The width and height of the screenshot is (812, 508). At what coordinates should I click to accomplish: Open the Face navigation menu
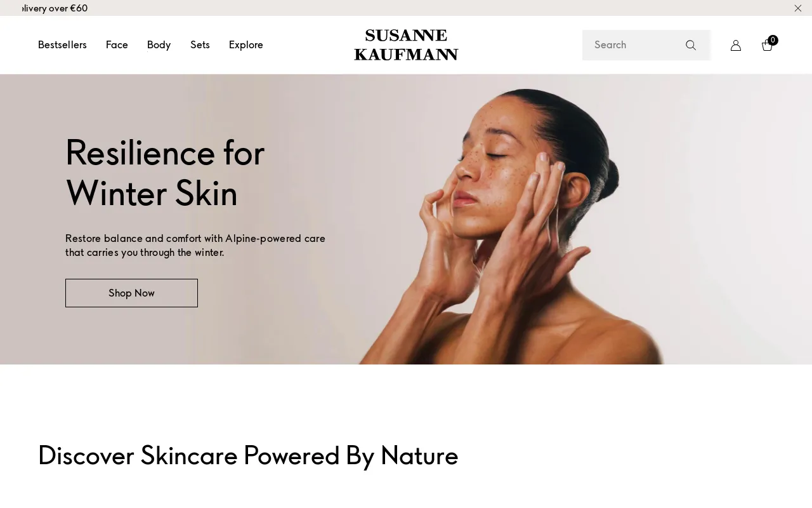click(x=117, y=44)
